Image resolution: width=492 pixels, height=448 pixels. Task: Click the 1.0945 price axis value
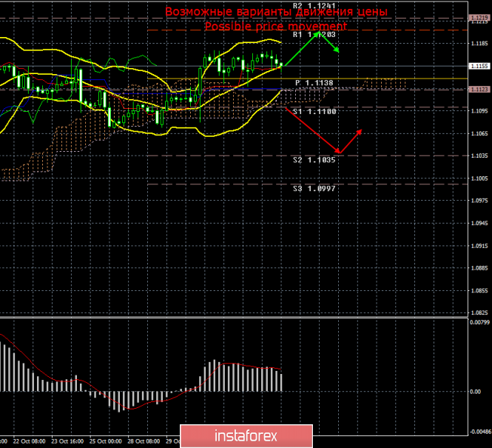(x=479, y=223)
